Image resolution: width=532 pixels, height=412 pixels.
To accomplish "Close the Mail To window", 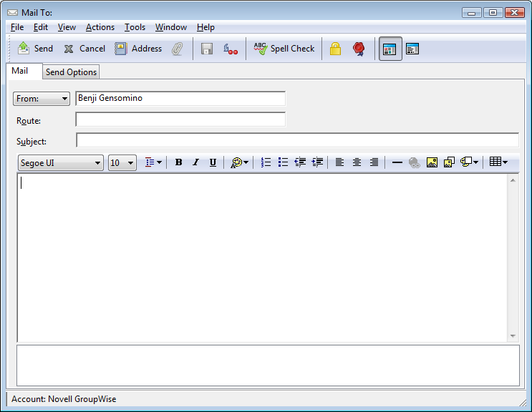I will coord(515,13).
